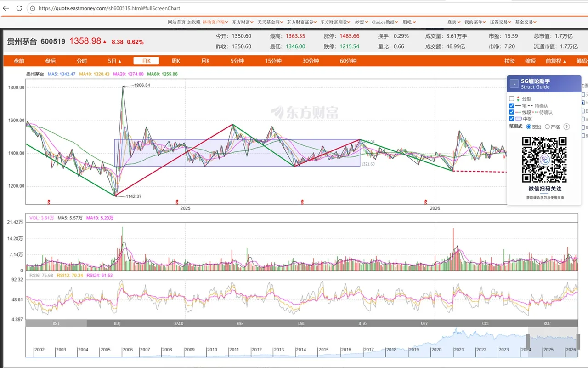
Task: Click the 筹码 button in the orange toolbar
Action: (x=582, y=61)
